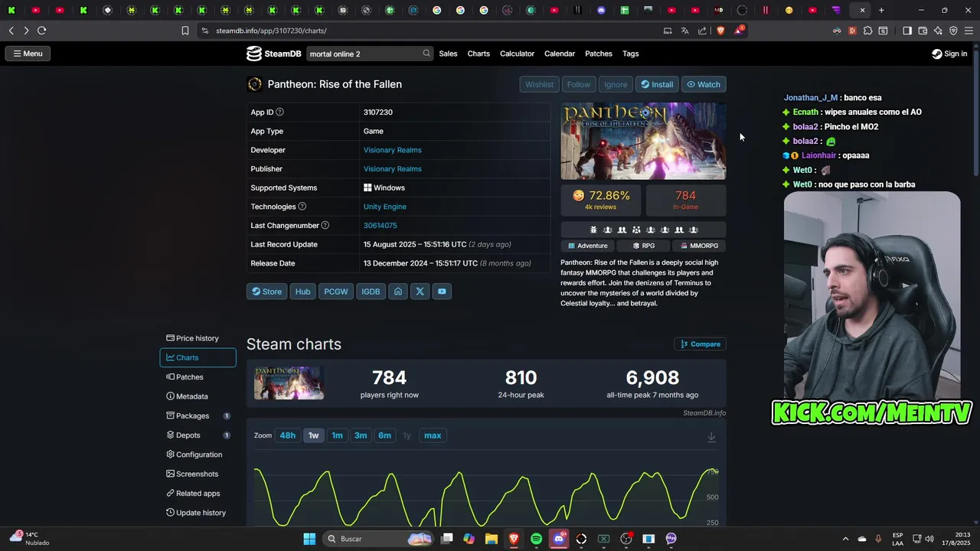Select the Update history sidebar tab
980x551 pixels.
(x=198, y=513)
